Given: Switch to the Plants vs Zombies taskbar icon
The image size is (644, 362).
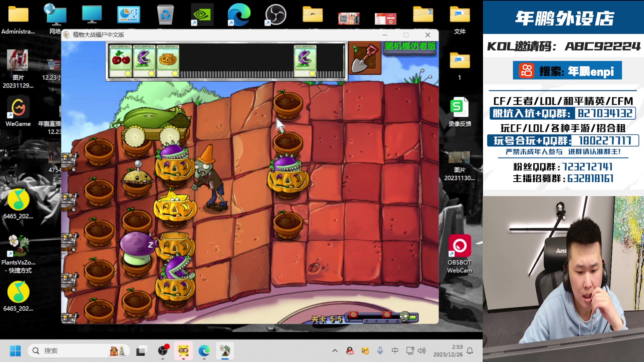Looking at the screenshot, I should tap(225, 351).
